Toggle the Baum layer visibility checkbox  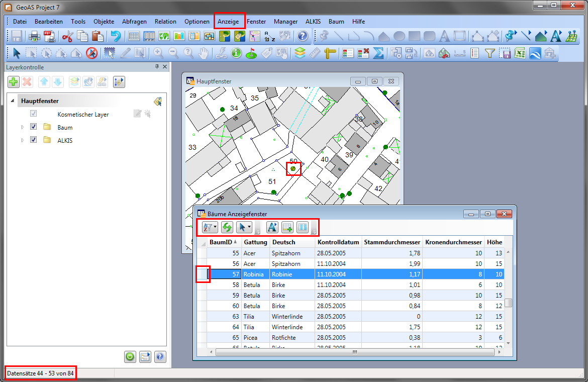pos(33,127)
